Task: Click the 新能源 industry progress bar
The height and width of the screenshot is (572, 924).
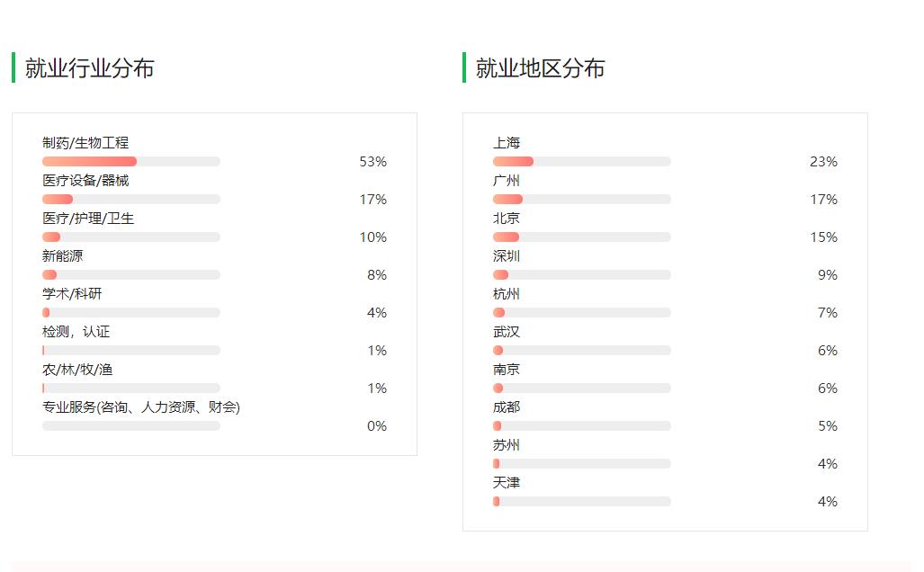Action: [130, 275]
